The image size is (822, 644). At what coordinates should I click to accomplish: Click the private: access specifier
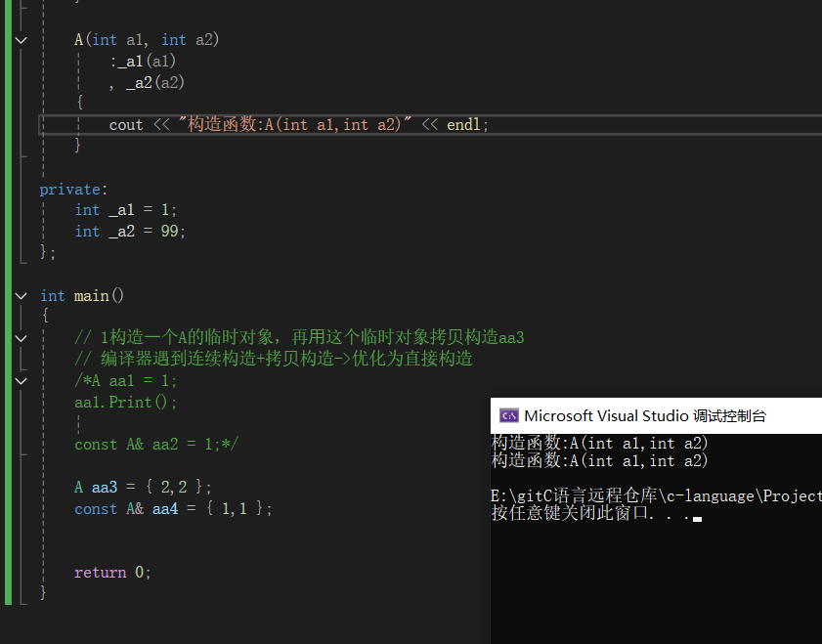73,190
